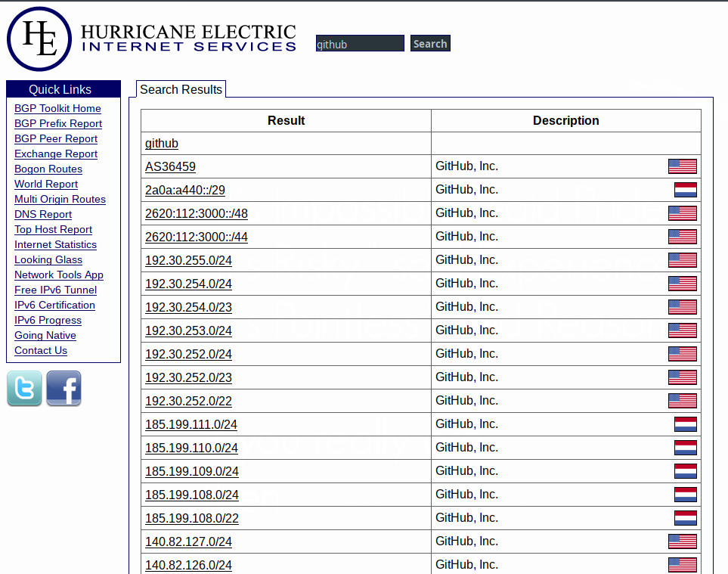Open prefix 192.30.255.0/24
Viewport: 728px width, 574px height.
pyautogui.click(x=188, y=260)
